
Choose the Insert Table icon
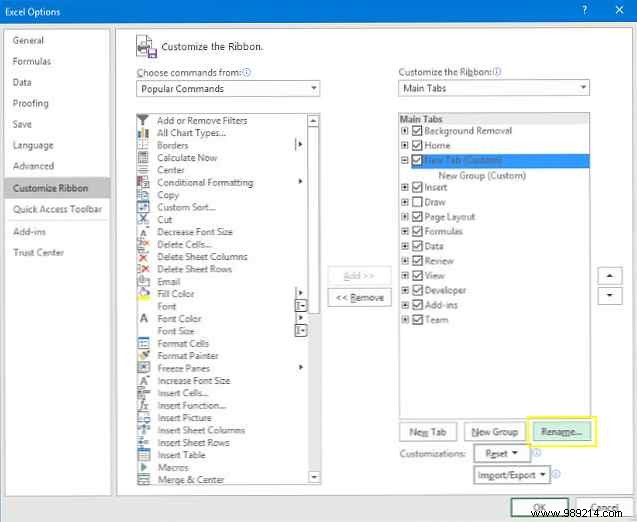(x=143, y=455)
